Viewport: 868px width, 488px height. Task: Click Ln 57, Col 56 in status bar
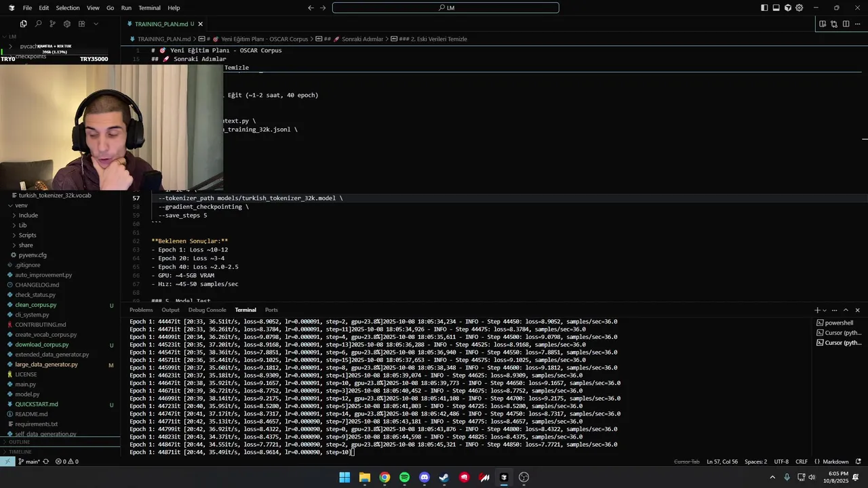click(722, 462)
